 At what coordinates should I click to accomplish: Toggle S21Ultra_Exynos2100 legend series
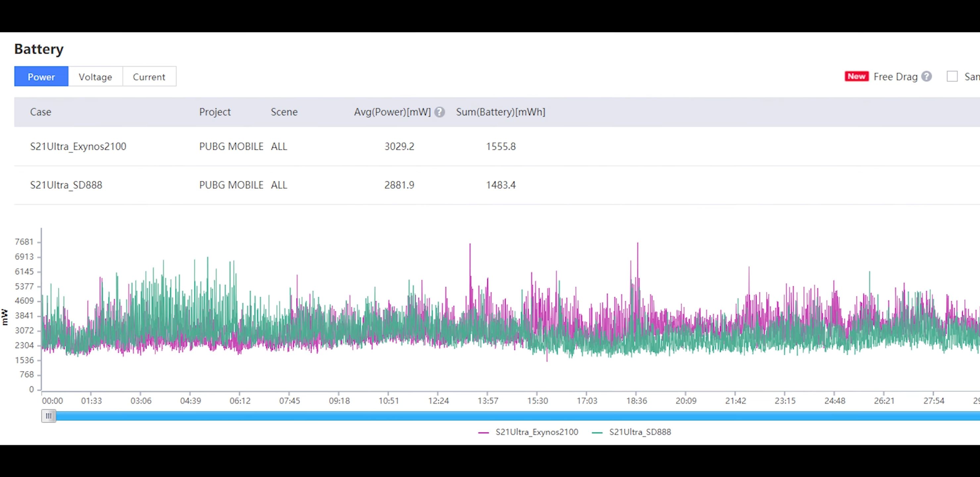[x=528, y=432]
